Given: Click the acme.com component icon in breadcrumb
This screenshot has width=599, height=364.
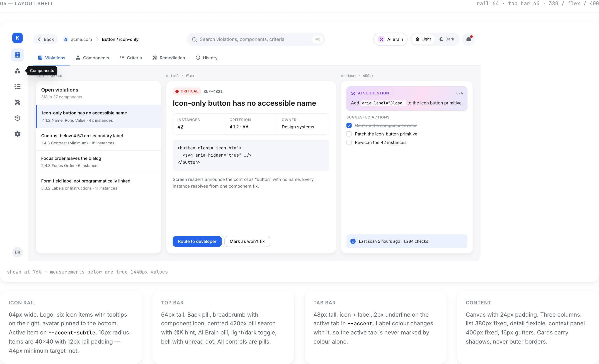Looking at the screenshot, I should point(66,39).
